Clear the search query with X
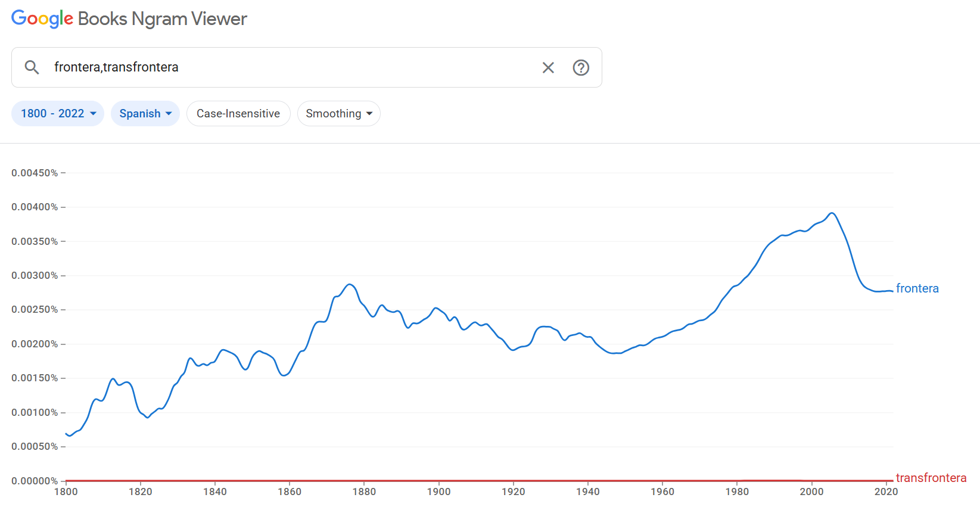Image resolution: width=980 pixels, height=507 pixels. 548,68
